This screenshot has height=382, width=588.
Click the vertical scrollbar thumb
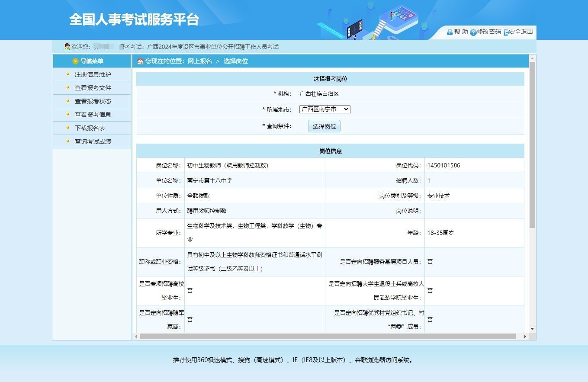532,145
